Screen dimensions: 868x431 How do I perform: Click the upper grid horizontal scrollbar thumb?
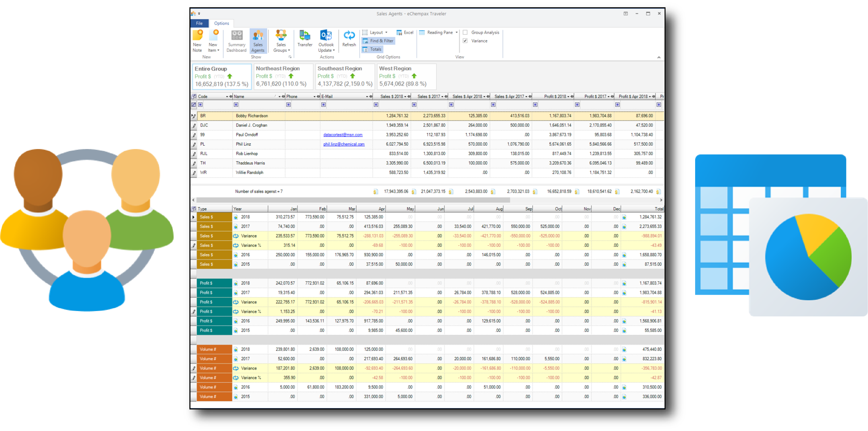click(x=353, y=200)
